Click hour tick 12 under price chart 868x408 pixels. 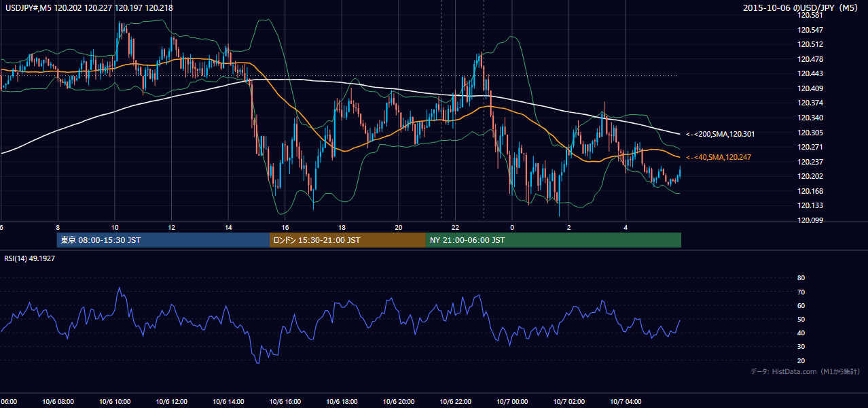click(172, 228)
